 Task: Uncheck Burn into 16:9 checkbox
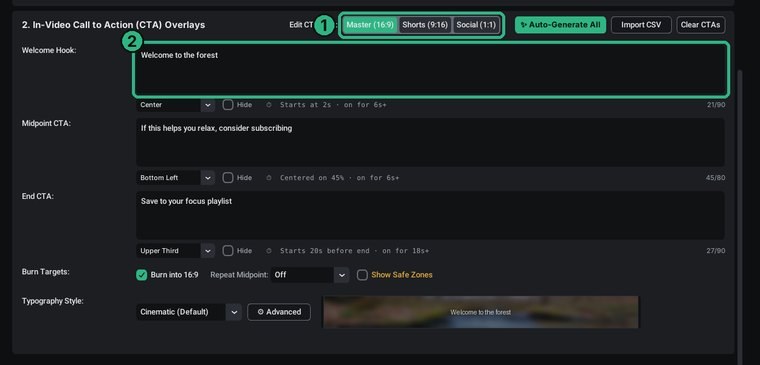pos(142,275)
